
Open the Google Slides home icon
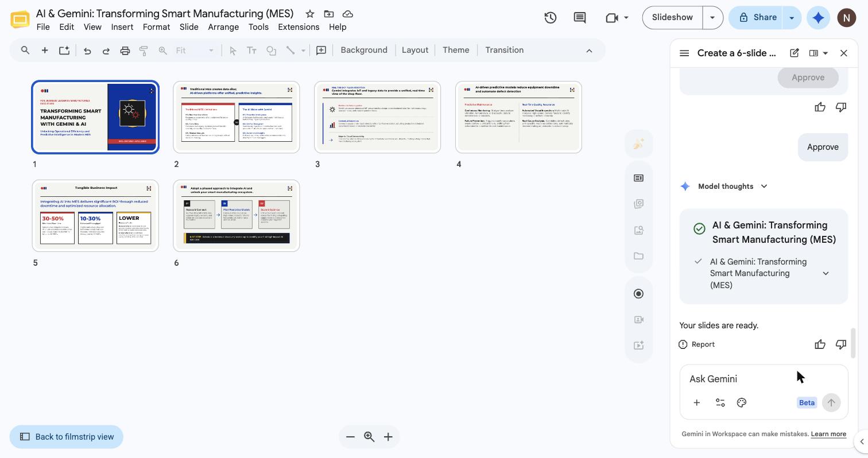pyautogui.click(x=20, y=20)
